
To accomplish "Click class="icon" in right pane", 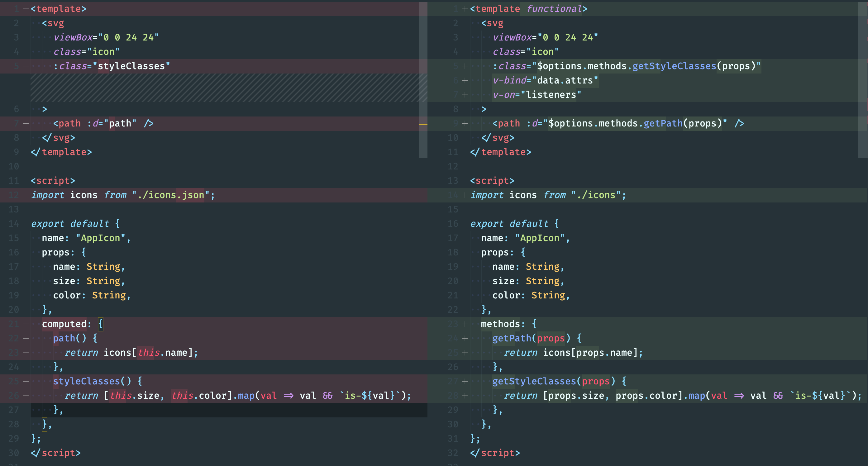I will [526, 52].
